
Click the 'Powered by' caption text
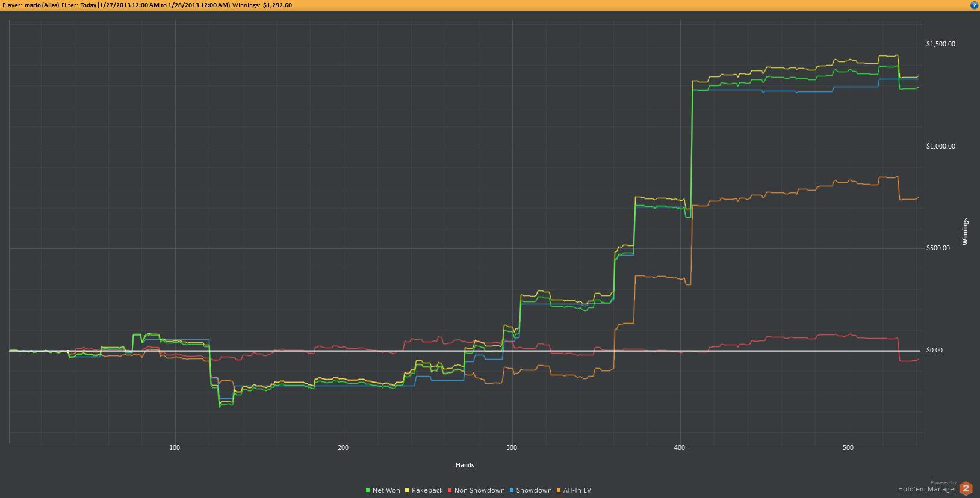943,482
